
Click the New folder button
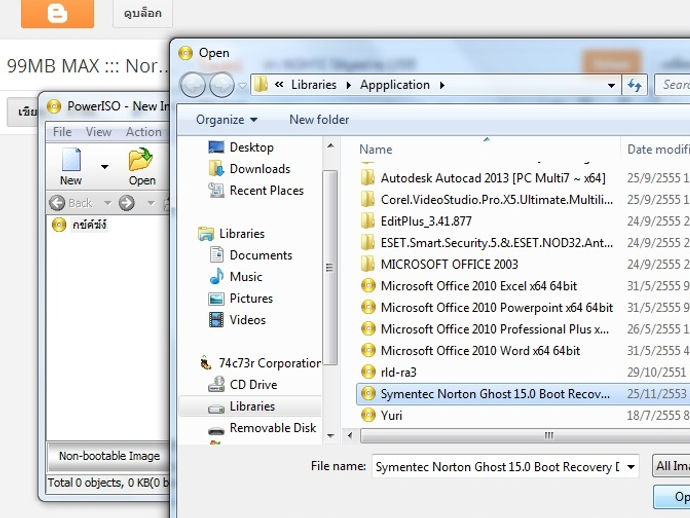[x=319, y=120]
